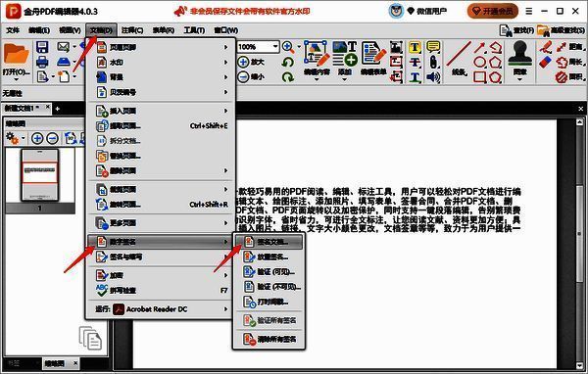Select the 距离 distance measure tool
Viewport: 588px width, 374px height.
coord(569,47)
